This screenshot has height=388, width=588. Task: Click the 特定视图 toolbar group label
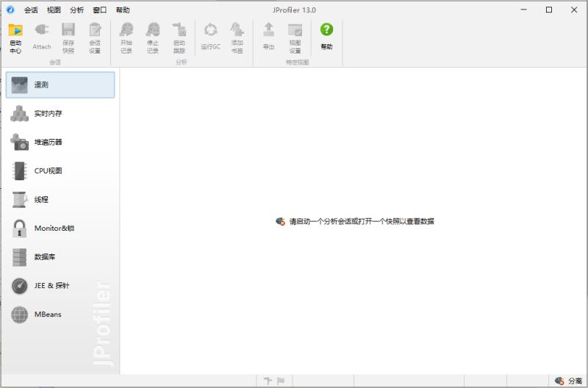[298, 62]
